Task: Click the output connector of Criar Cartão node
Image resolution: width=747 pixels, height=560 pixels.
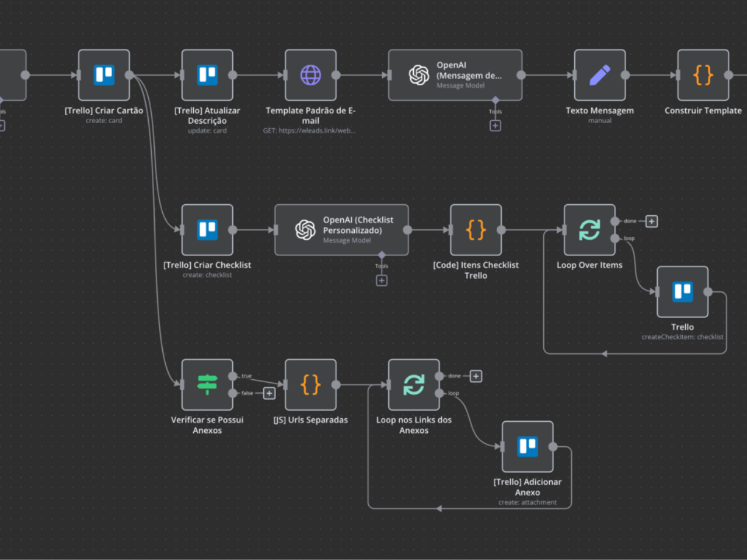Action: pyautogui.click(x=130, y=75)
